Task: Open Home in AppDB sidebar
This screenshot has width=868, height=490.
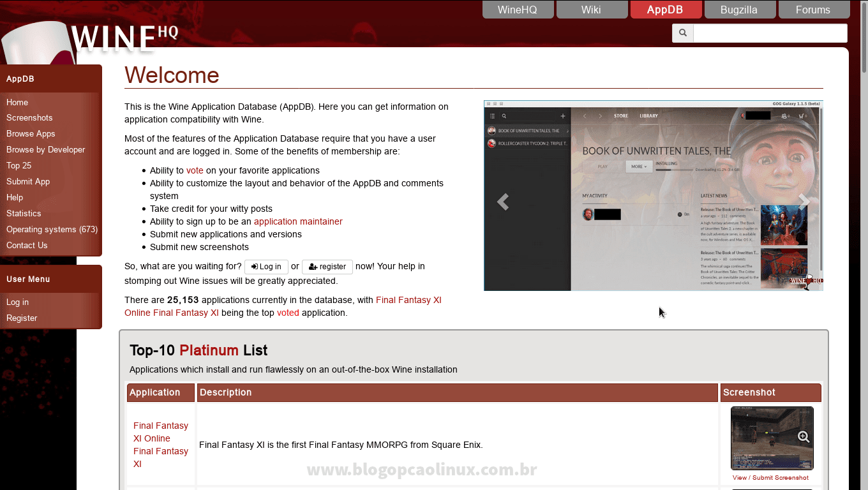Action: [17, 102]
